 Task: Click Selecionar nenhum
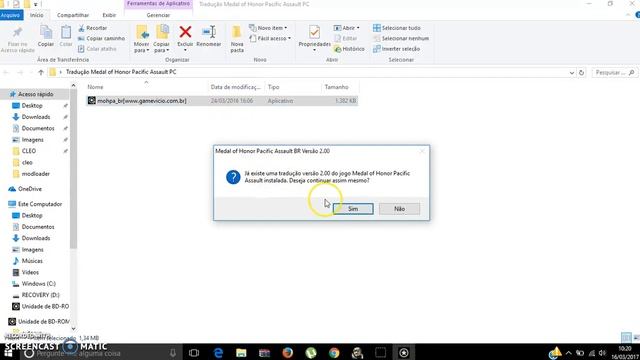(401, 38)
